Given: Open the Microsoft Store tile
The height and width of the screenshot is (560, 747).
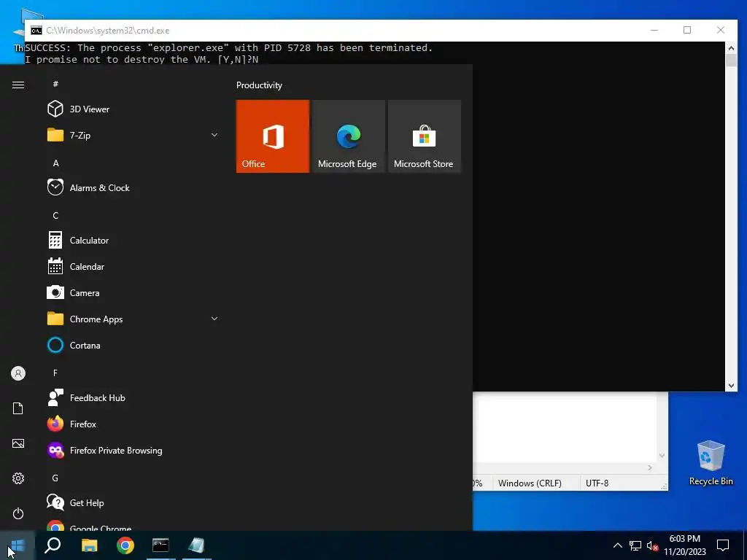Looking at the screenshot, I should (x=425, y=136).
